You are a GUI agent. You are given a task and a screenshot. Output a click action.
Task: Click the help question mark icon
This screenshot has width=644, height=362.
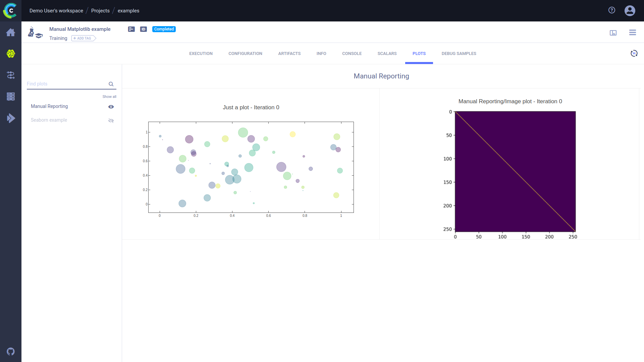(612, 10)
